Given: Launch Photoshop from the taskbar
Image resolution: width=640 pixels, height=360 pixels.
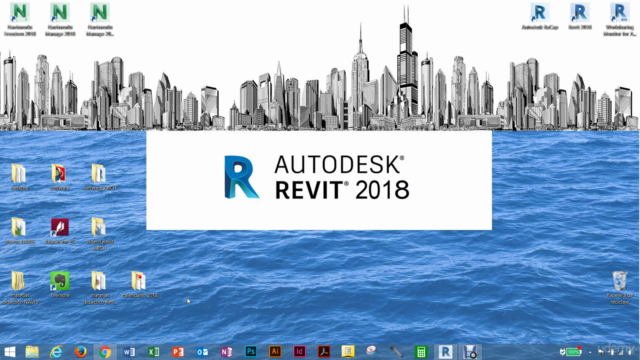Looking at the screenshot, I should coord(251,351).
